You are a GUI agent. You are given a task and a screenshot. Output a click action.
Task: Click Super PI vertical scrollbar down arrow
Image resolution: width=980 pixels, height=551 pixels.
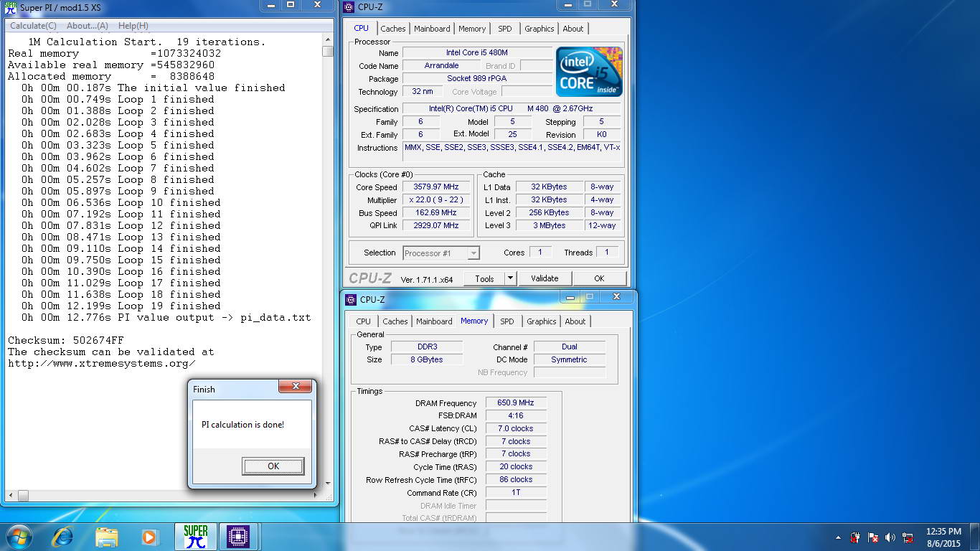coord(328,484)
